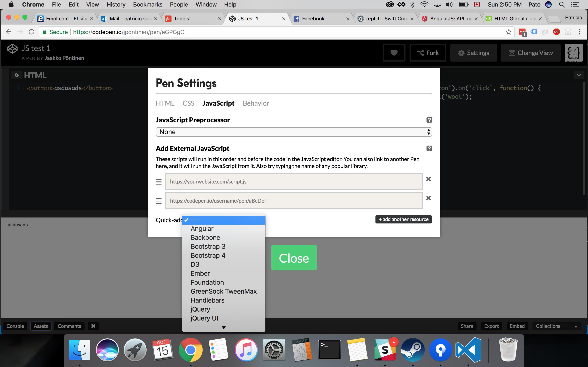This screenshot has width=588, height=367.
Task: Click the help icon beside JavaScript Preprocessor
Action: click(x=429, y=120)
